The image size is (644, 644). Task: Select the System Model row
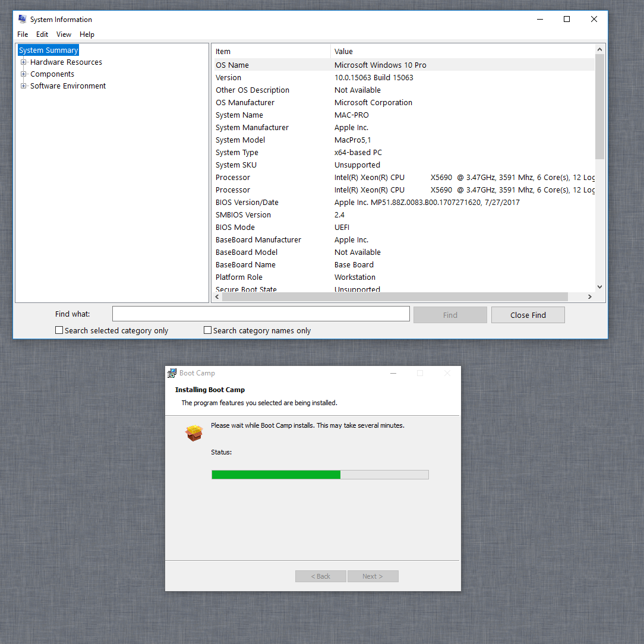[403, 140]
